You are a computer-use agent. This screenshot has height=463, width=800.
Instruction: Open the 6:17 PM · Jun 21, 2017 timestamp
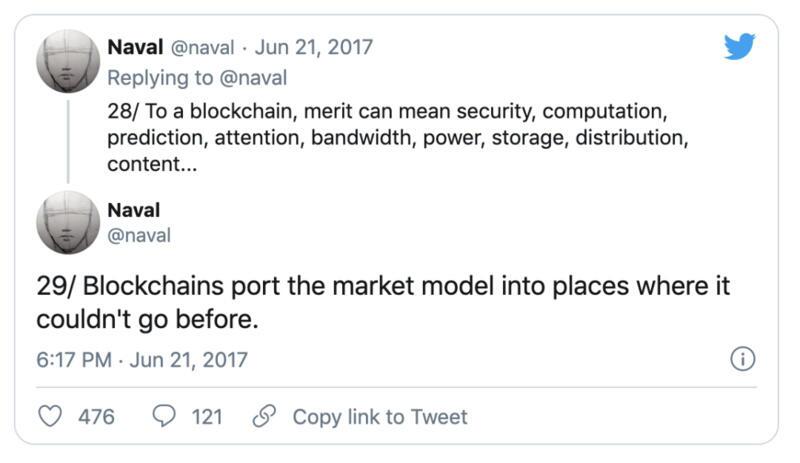click(141, 360)
